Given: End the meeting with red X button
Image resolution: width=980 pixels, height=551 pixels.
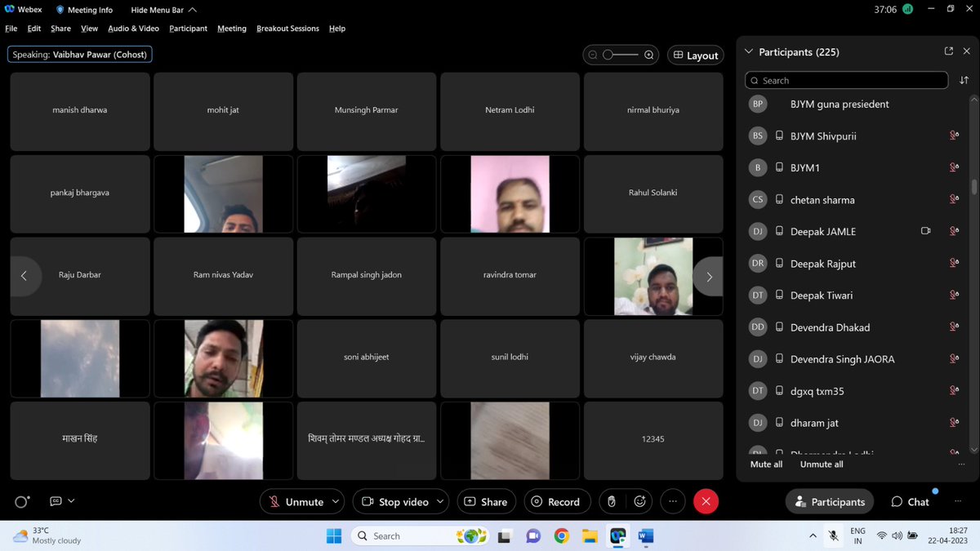Looking at the screenshot, I should (x=706, y=502).
